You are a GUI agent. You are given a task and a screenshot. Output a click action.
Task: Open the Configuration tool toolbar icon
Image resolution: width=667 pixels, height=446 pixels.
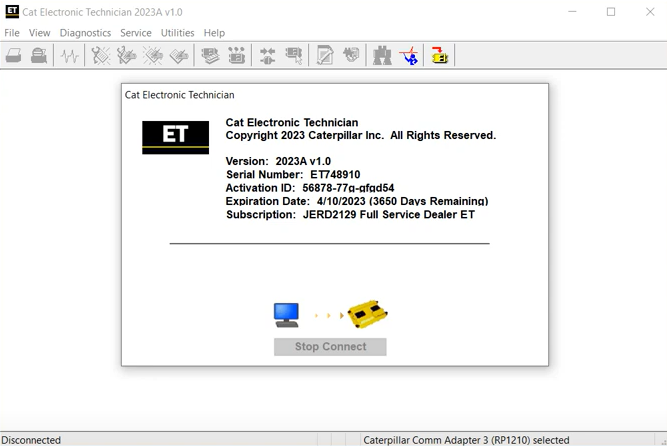click(237, 56)
